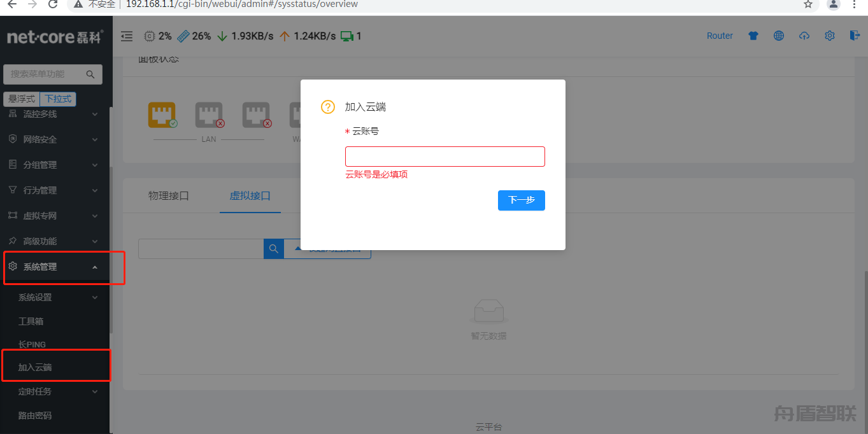Click the CPU usage icon showing 2%

point(148,36)
